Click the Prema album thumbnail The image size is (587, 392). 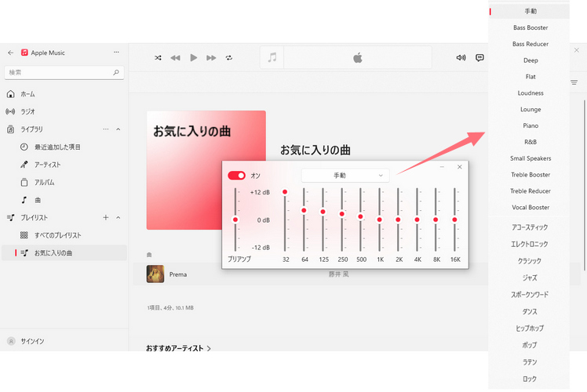click(x=155, y=274)
